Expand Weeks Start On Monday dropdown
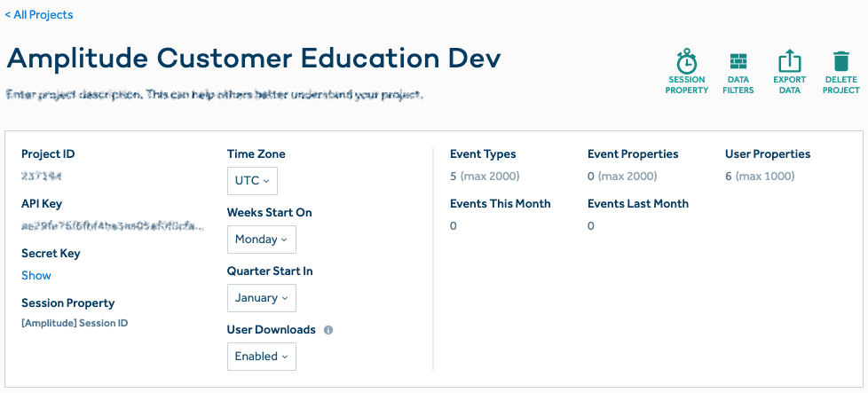This screenshot has height=393, width=868. tap(261, 240)
